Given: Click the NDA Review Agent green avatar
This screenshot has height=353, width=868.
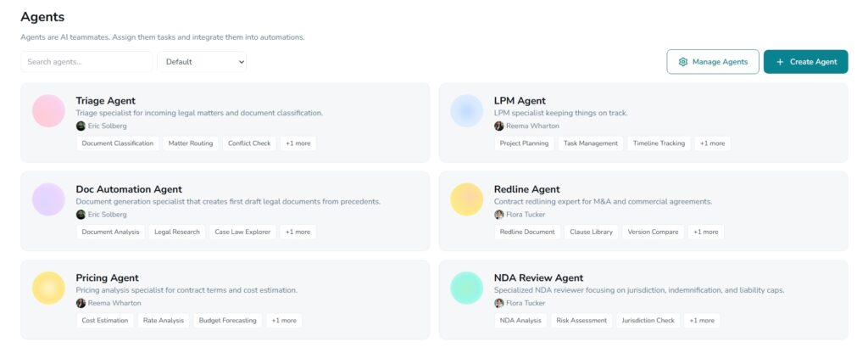Looking at the screenshot, I should (x=467, y=288).
